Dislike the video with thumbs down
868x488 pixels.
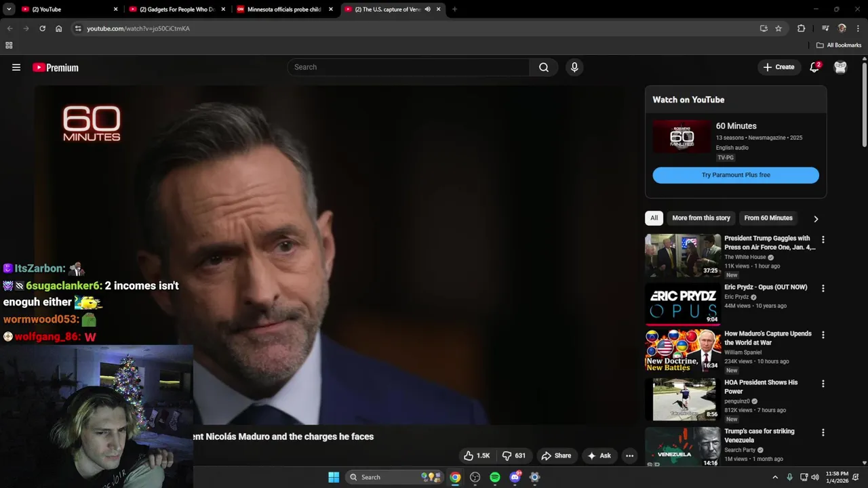coord(514,455)
